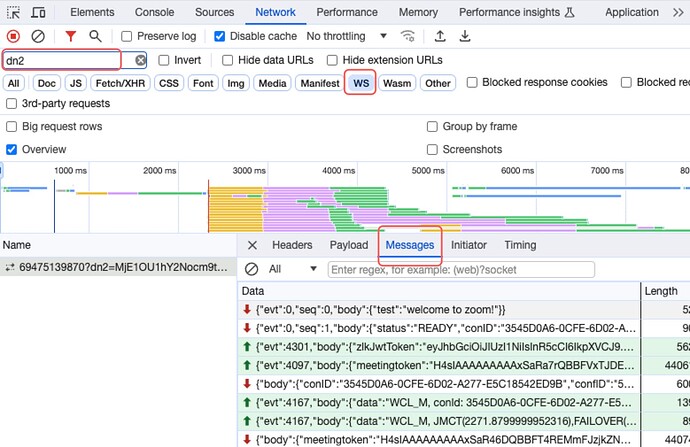Screen dimensions: 690x447
Task: Filter requests by Other type
Action: [x=437, y=83]
